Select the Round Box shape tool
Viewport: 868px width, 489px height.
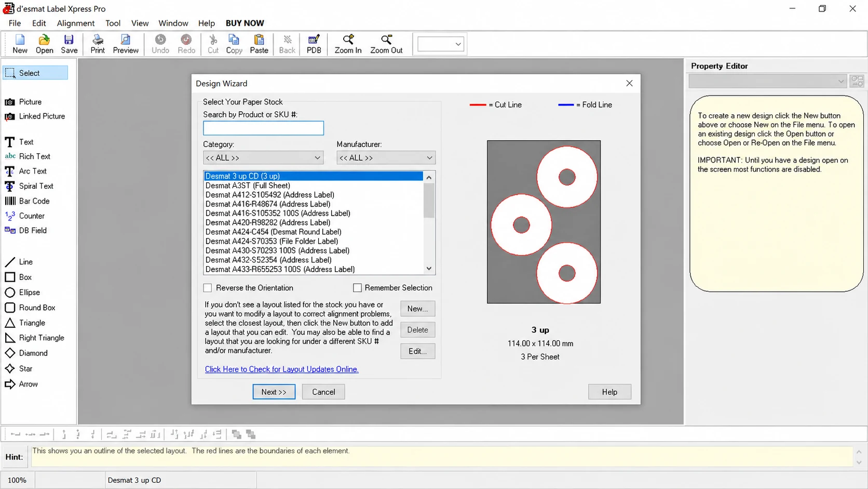coord(30,308)
